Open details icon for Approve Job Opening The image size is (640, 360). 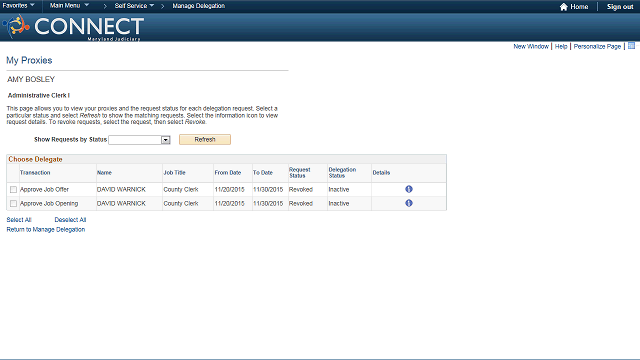click(409, 203)
